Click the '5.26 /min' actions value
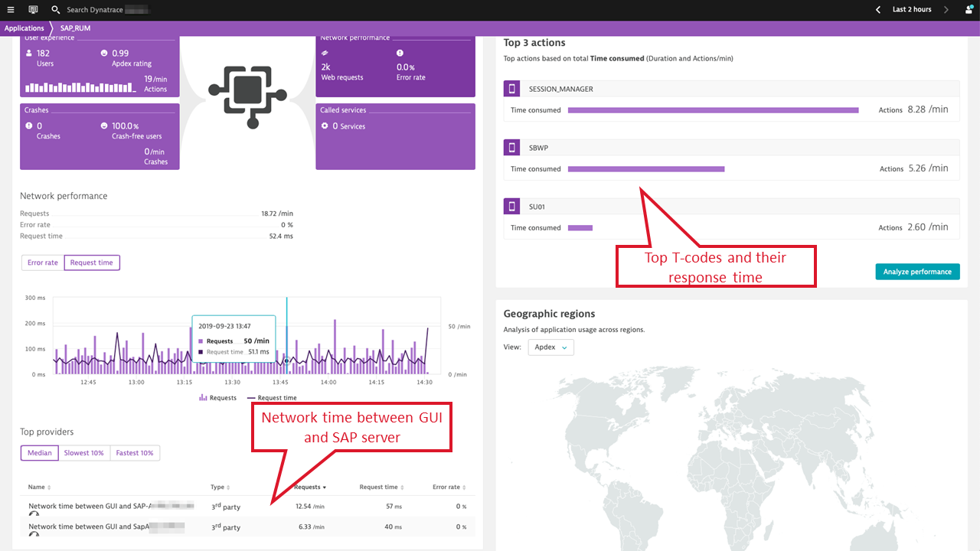This screenshot has width=980, height=551. tap(928, 168)
